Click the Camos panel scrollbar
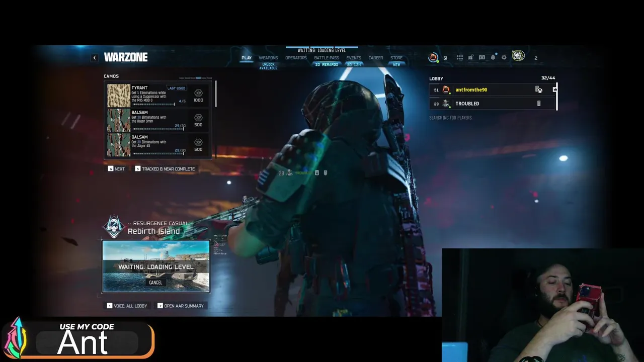The height and width of the screenshot is (362, 644). tap(215, 94)
